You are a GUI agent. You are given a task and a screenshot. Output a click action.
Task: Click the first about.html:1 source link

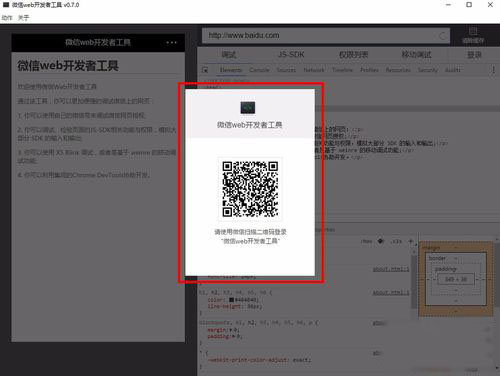pos(391,269)
